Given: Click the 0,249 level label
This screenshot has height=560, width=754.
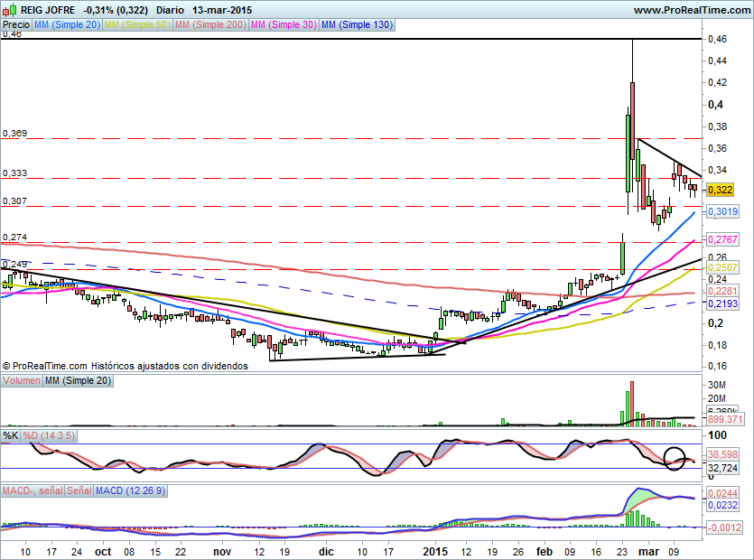Looking at the screenshot, I should 15,264.
